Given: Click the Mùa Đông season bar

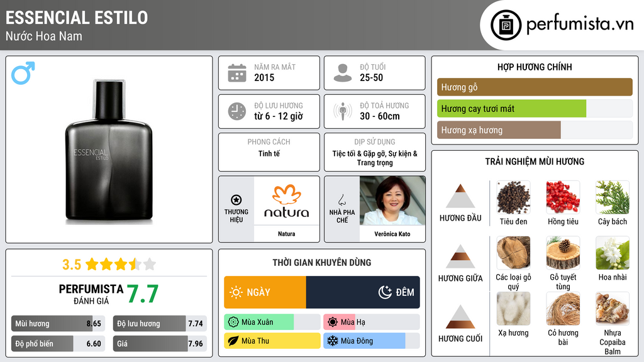Looking at the screenshot, I should pos(371,341).
